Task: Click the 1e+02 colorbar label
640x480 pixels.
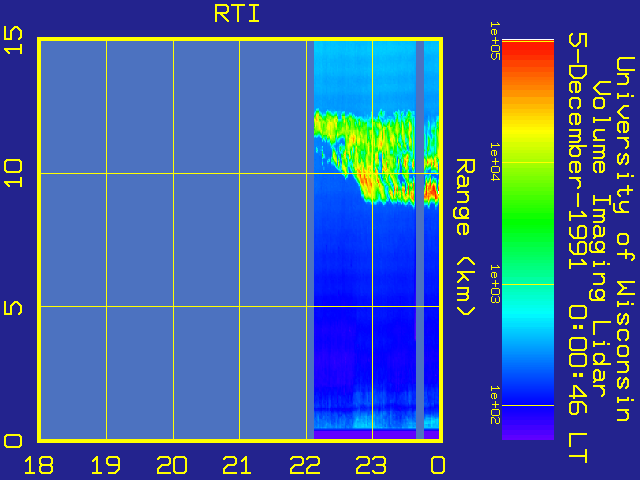Action: pyautogui.click(x=495, y=405)
